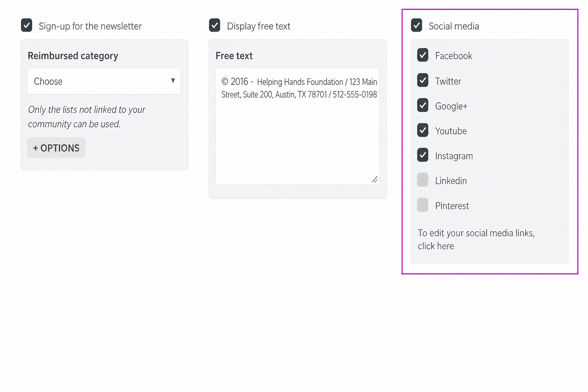588x392 pixels.
Task: Click inside the Free text area
Action: (297, 126)
